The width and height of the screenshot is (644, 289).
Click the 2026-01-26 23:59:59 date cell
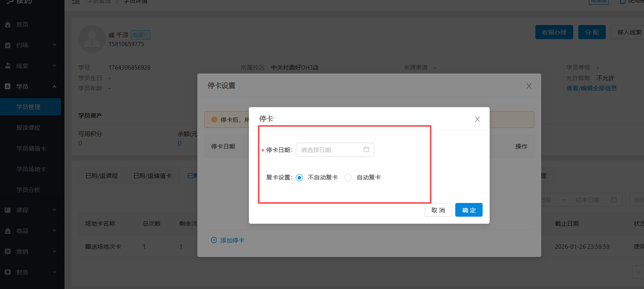pos(582,247)
